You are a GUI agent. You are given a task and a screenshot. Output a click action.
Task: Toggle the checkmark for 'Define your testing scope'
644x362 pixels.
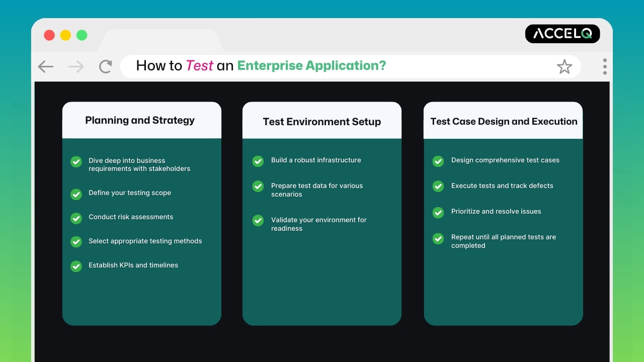click(76, 194)
